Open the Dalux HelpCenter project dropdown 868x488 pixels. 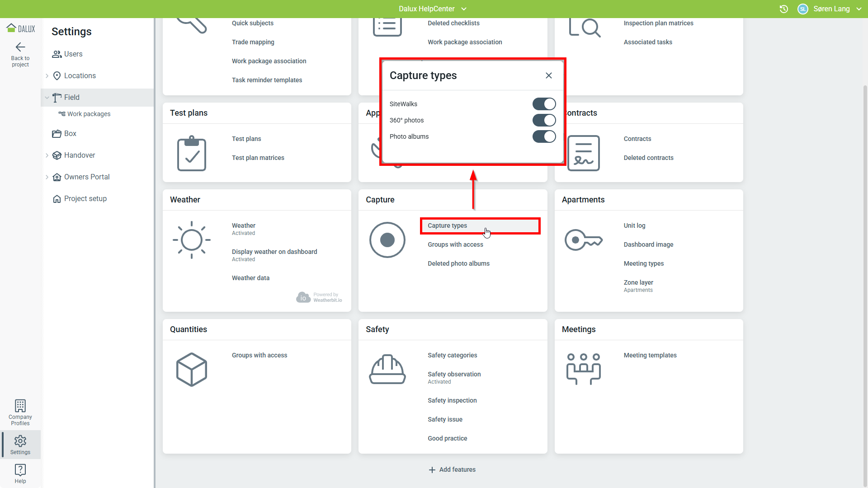433,9
